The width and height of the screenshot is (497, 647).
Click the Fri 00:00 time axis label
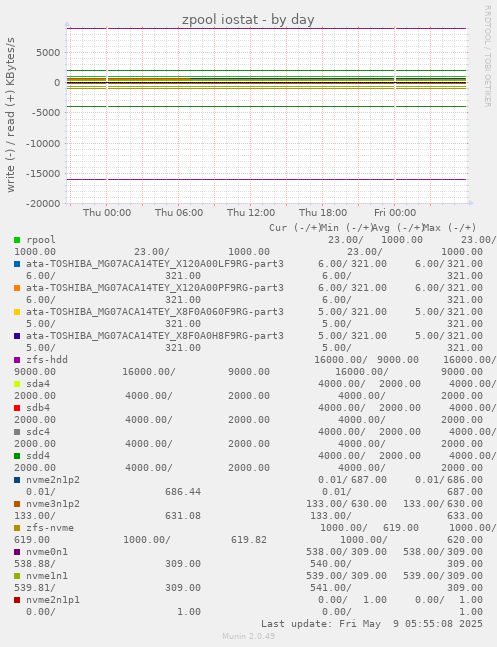tap(395, 213)
